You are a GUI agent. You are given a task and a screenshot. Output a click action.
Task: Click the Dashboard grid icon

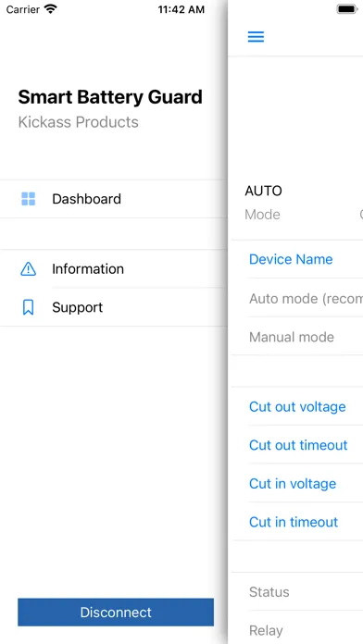29,199
